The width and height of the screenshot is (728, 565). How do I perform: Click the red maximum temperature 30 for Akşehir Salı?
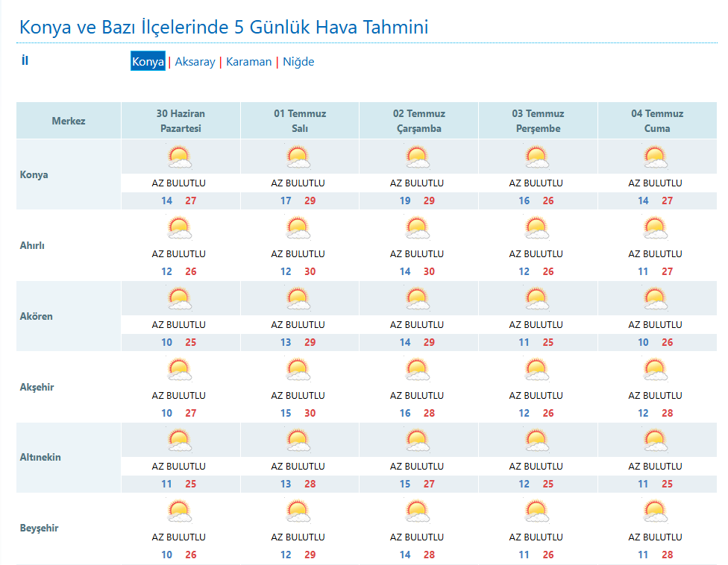pyautogui.click(x=310, y=412)
